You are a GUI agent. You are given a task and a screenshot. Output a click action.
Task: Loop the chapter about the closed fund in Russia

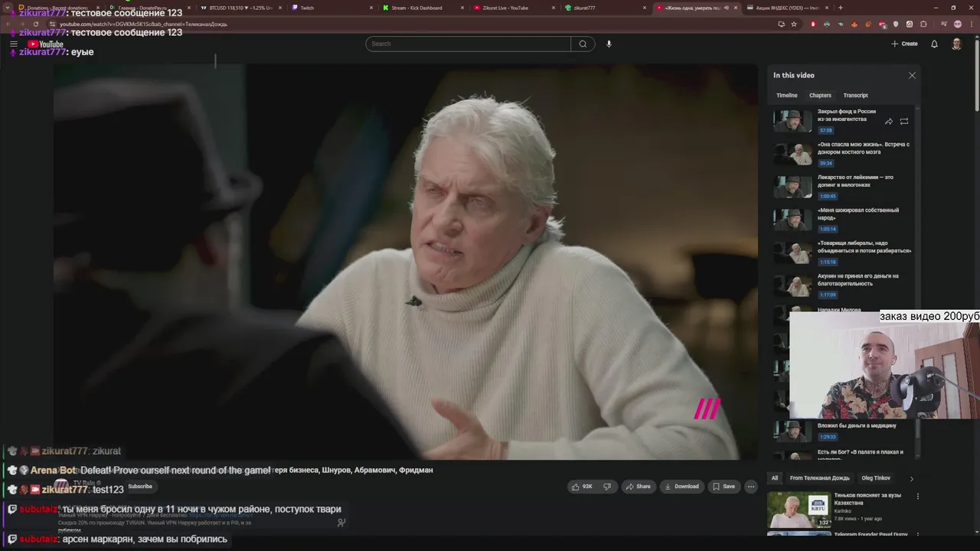coord(904,121)
